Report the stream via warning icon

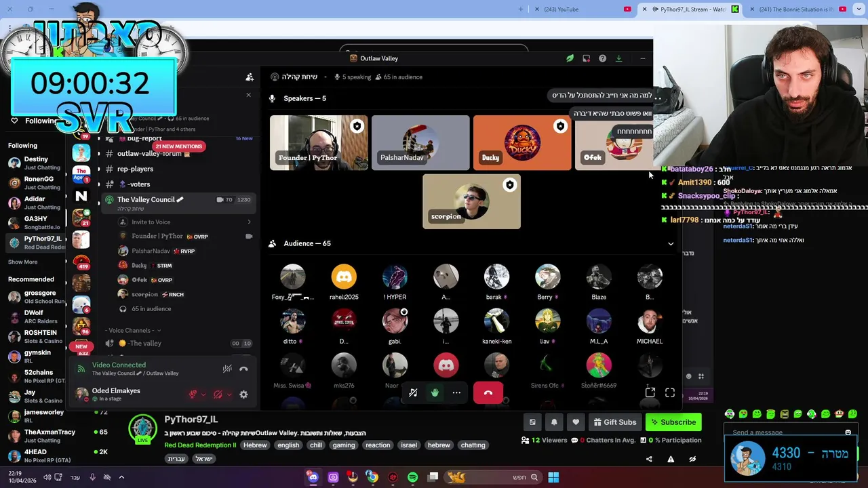point(671,459)
